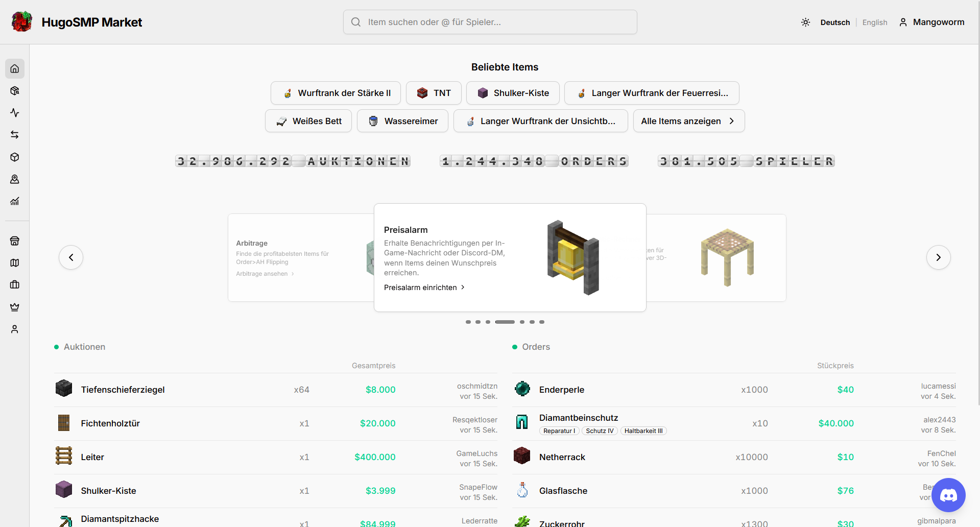Click the $400.000 Leiter price
The image size is (980, 527).
(x=375, y=457)
